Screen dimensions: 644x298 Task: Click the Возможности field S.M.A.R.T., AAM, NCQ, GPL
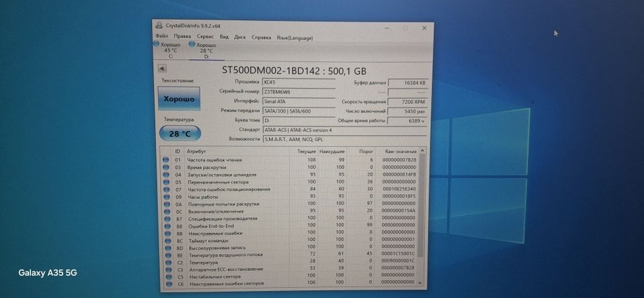pos(345,139)
